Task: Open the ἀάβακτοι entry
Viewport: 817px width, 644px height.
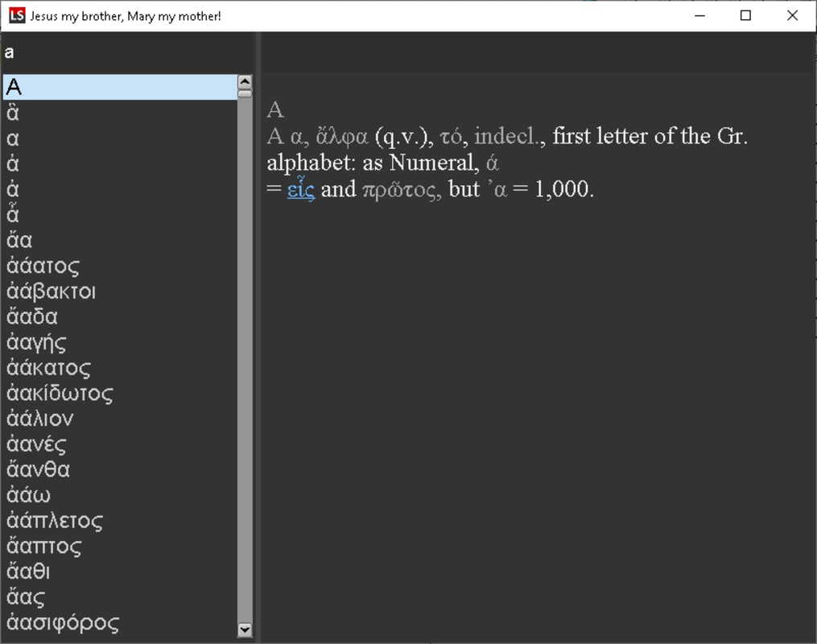Action: (120, 291)
